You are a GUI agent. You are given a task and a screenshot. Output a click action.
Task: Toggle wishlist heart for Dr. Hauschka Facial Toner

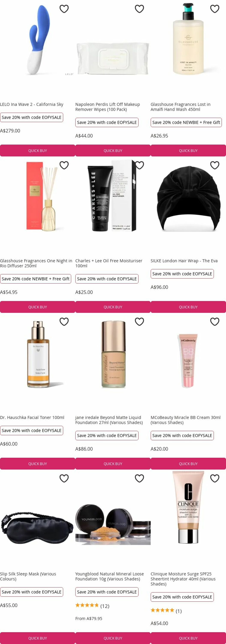[x=64, y=322]
